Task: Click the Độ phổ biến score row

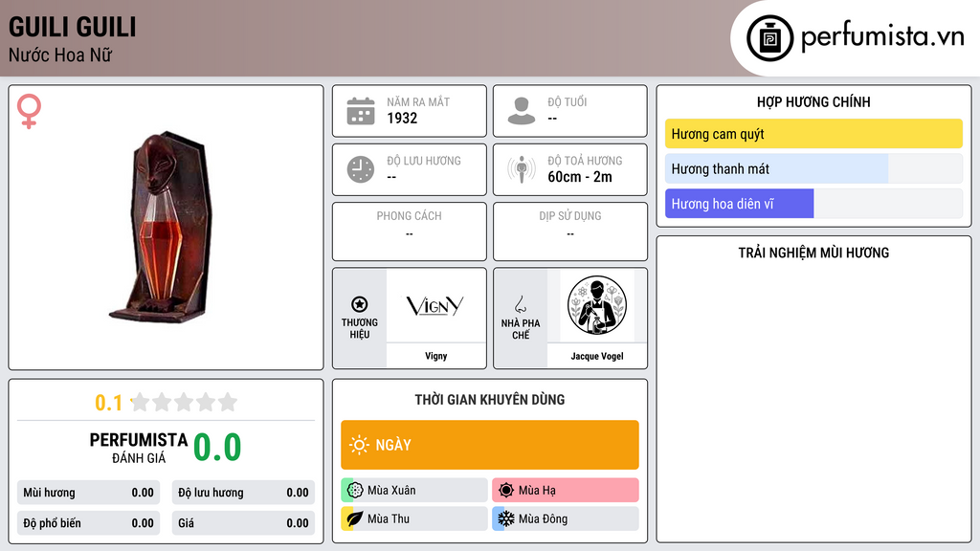Action: point(88,523)
